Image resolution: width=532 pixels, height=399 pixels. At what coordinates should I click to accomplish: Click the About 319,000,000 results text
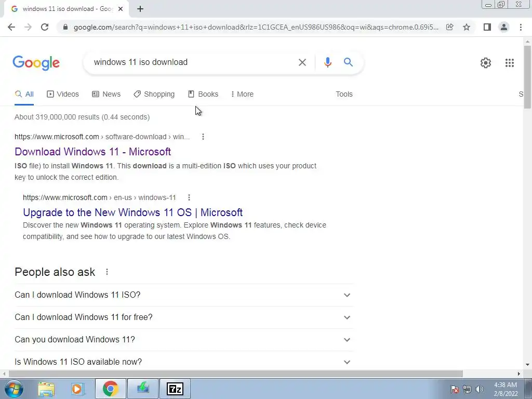(82, 117)
